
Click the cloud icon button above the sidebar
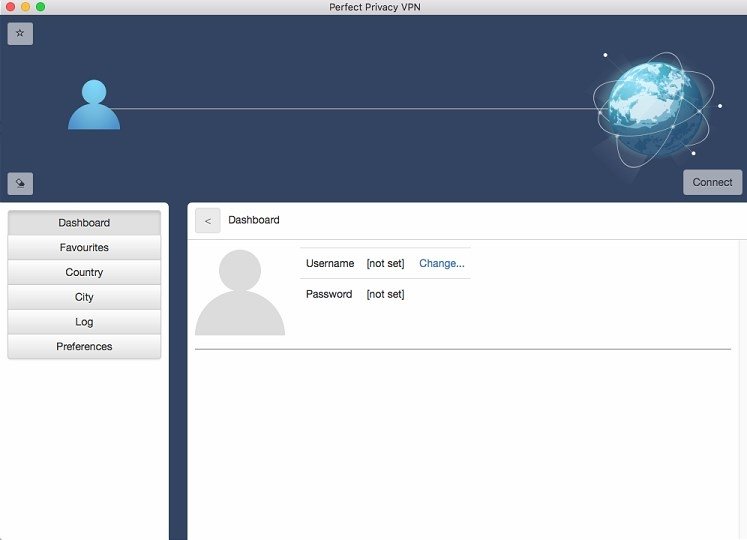pyautogui.click(x=20, y=183)
